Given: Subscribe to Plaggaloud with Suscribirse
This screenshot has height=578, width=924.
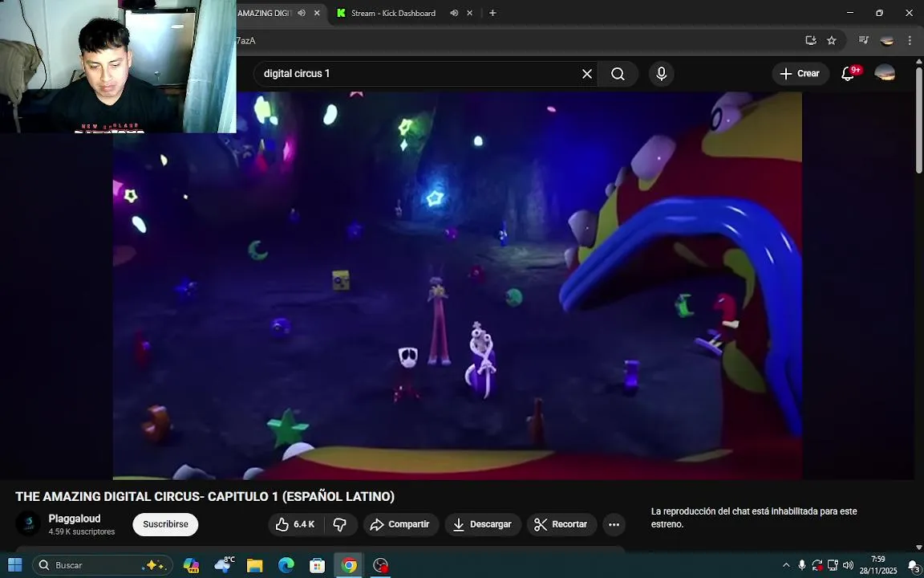Looking at the screenshot, I should coord(165,524).
